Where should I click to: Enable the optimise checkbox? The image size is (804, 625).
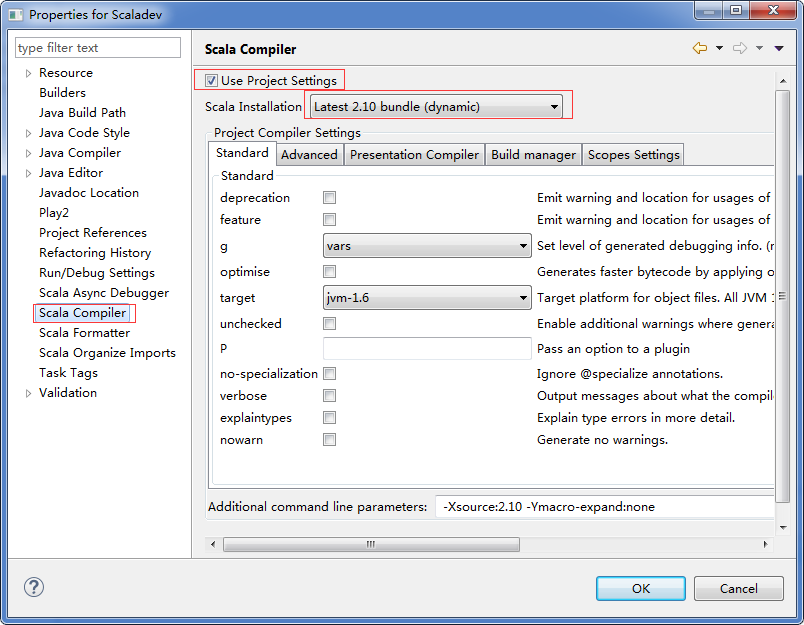[329, 271]
